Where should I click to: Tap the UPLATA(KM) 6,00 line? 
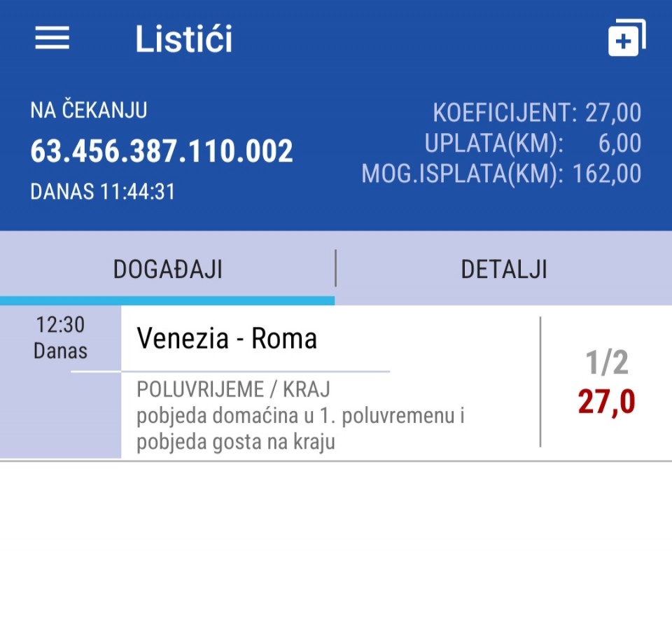tap(533, 144)
